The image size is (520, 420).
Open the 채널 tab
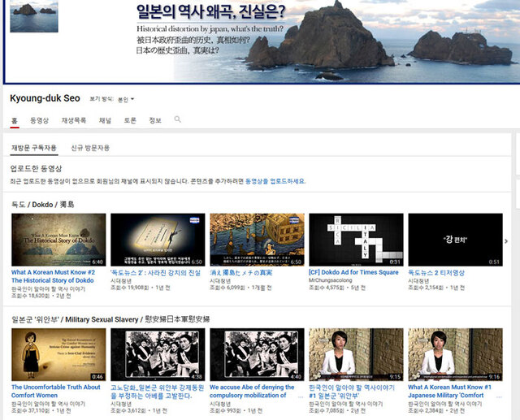[105, 120]
